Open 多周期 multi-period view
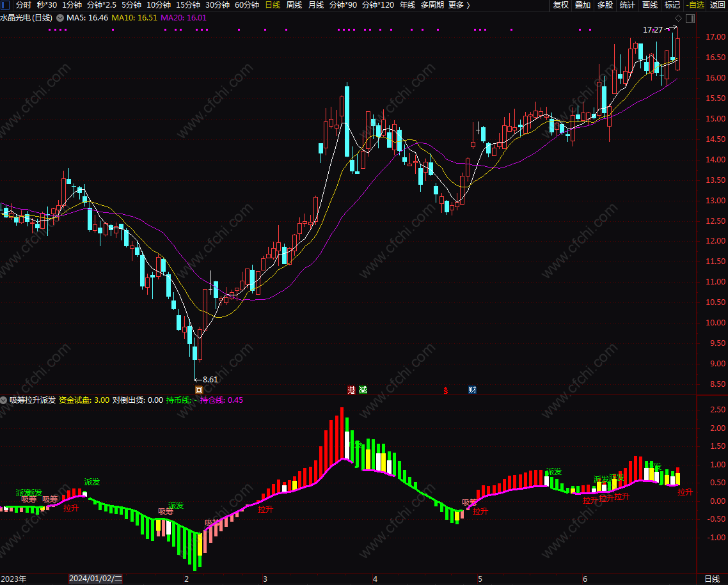Viewport: 728px width, 585px height. pos(432,5)
